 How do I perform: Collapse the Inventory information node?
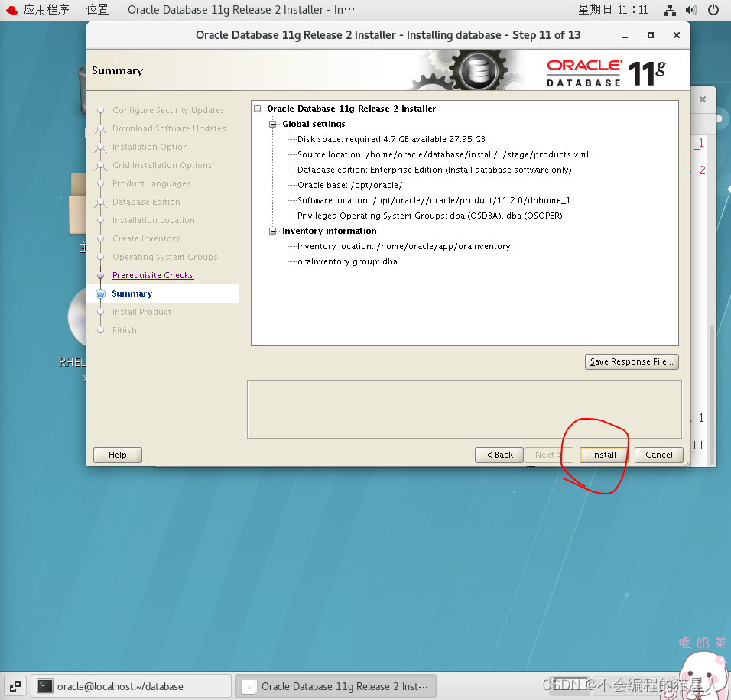pyautogui.click(x=273, y=231)
